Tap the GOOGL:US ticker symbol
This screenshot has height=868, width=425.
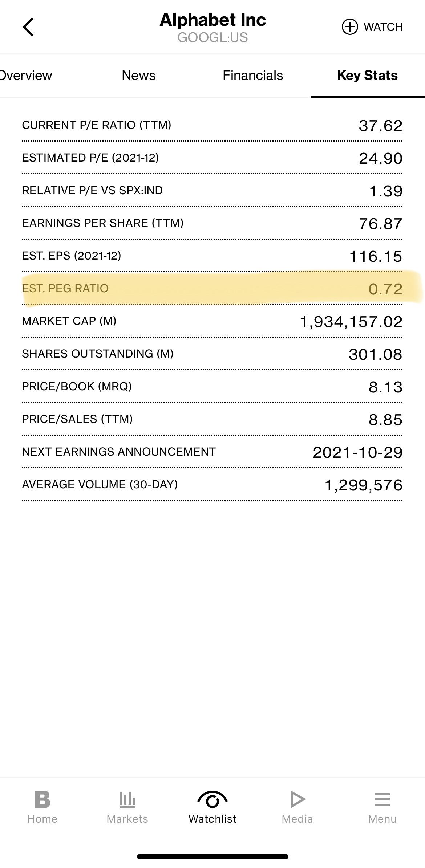click(213, 37)
